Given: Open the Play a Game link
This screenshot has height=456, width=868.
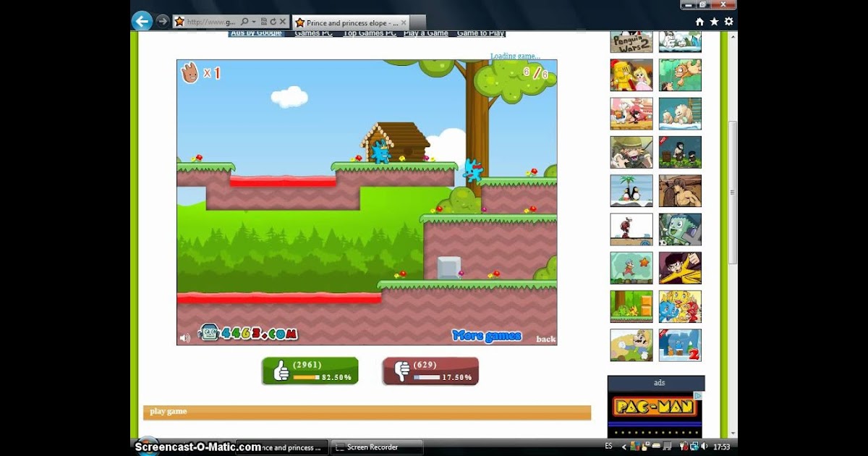Looking at the screenshot, I should click(426, 33).
